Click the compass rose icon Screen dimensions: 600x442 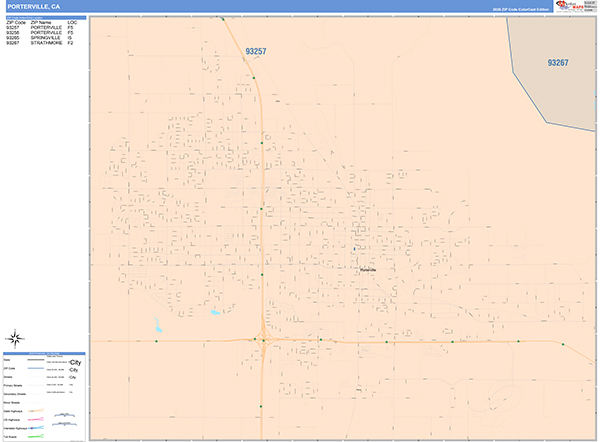[x=15, y=339]
